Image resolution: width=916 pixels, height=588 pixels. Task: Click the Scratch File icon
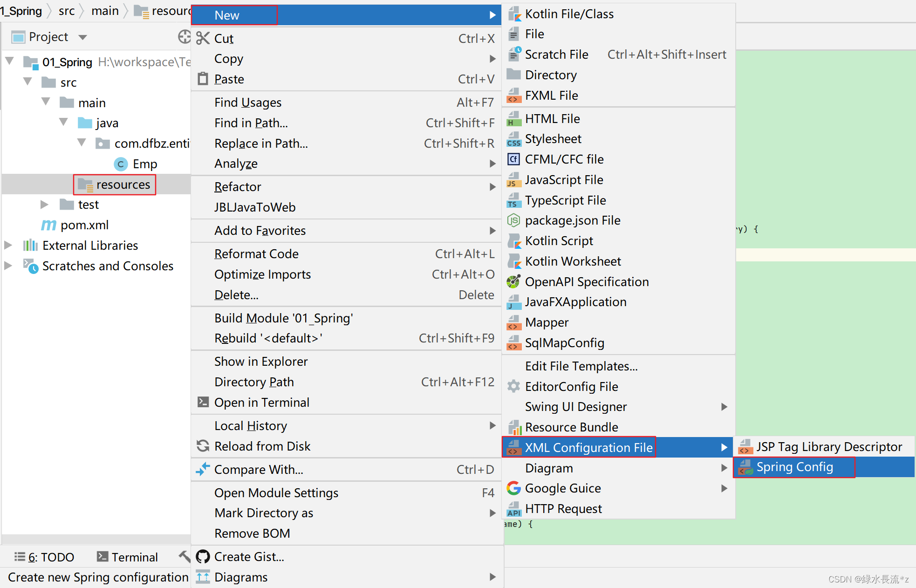tap(514, 55)
